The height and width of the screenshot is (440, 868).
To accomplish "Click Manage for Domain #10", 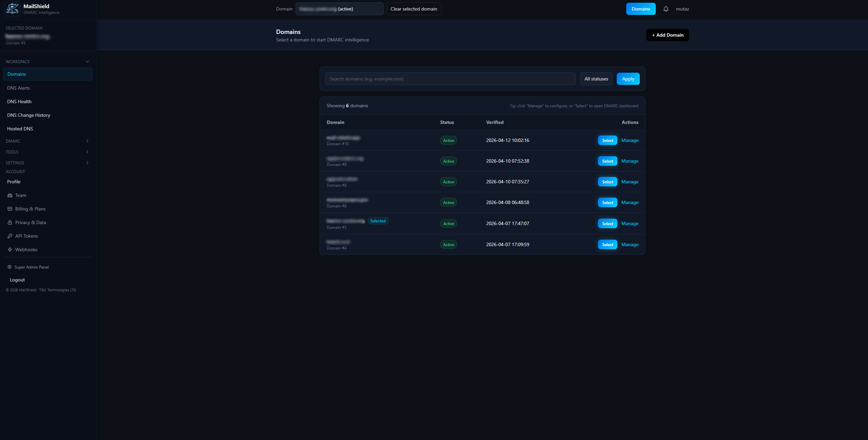I will (630, 140).
